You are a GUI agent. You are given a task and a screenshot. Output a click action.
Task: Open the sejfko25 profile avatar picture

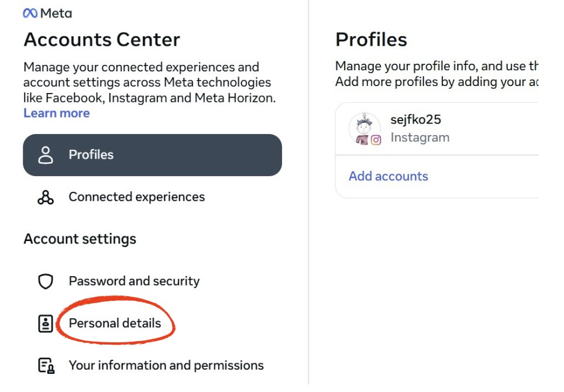coord(364,129)
